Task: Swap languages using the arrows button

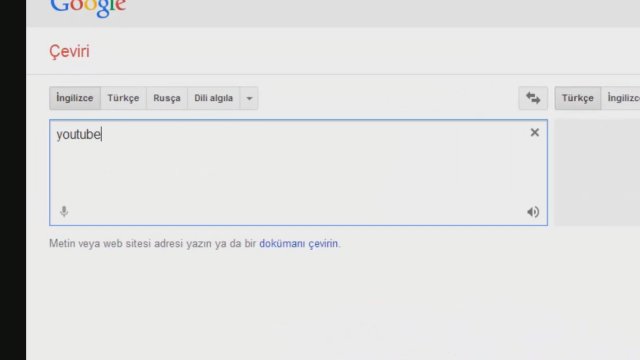Action: click(x=533, y=98)
